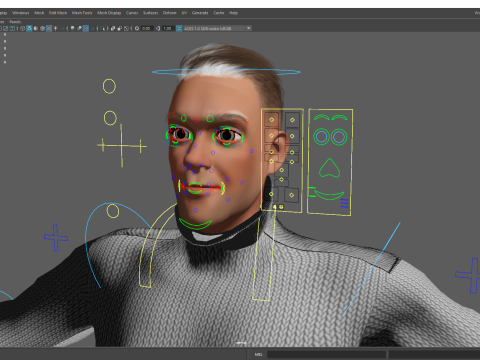Click the Isolate Select icon

click(102, 28)
